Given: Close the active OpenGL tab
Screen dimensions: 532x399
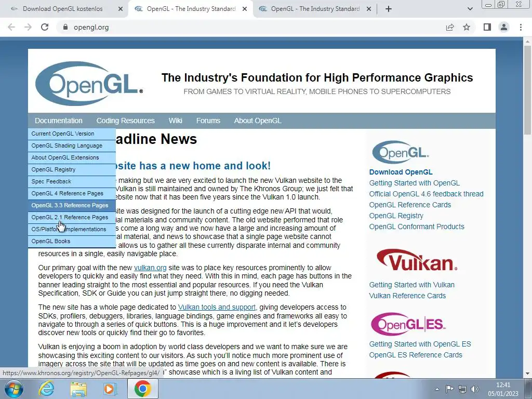Looking at the screenshot, I should click(245, 9).
